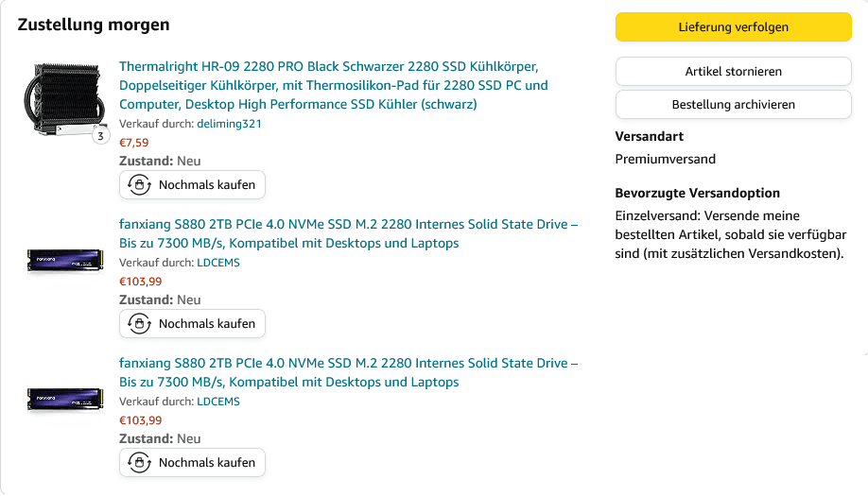
Task: Archive the order with Bestellung archivieren
Action: [x=733, y=105]
